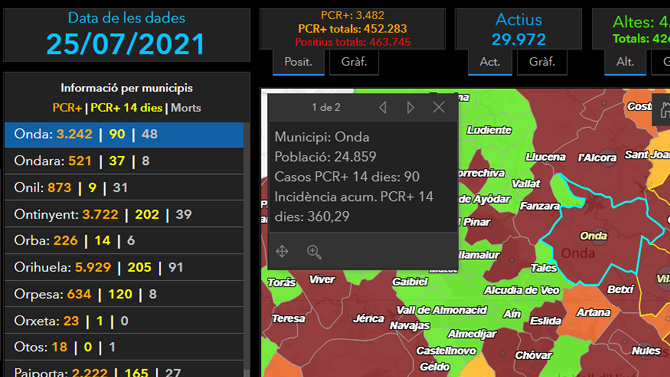
Task: Select Ontinyent row in the list
Action: pyautogui.click(x=124, y=214)
